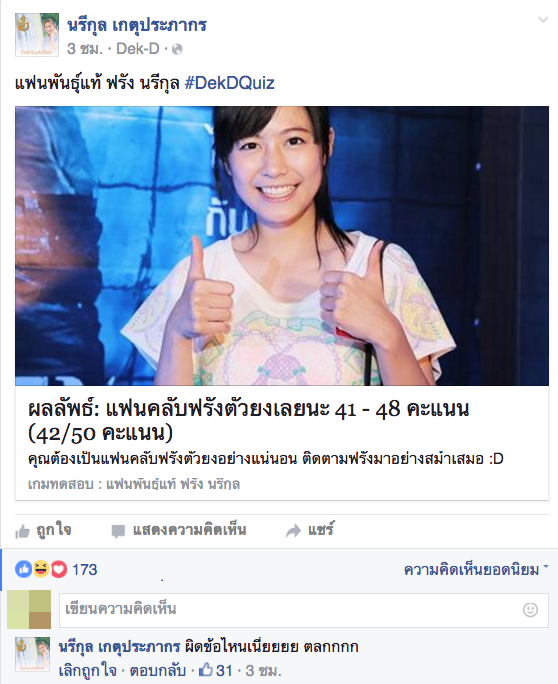Click the #DekDQuiz hashtag link
This screenshot has width=558, height=684.
tap(229, 82)
